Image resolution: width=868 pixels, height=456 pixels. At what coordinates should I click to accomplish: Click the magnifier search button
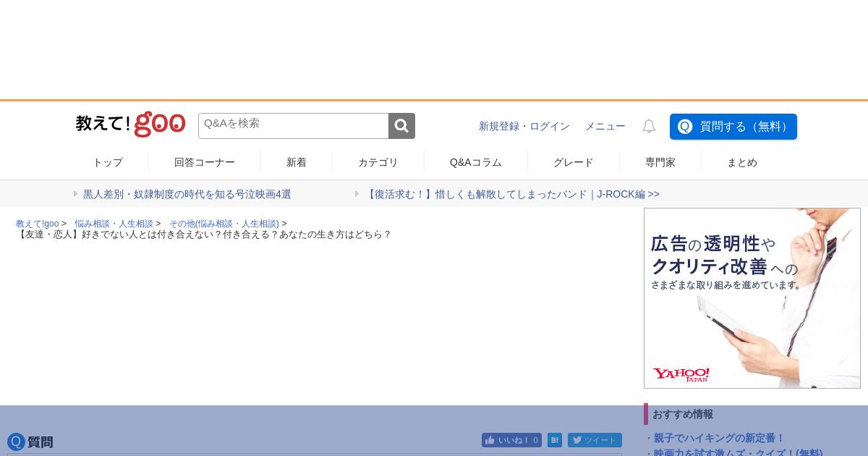point(401,126)
